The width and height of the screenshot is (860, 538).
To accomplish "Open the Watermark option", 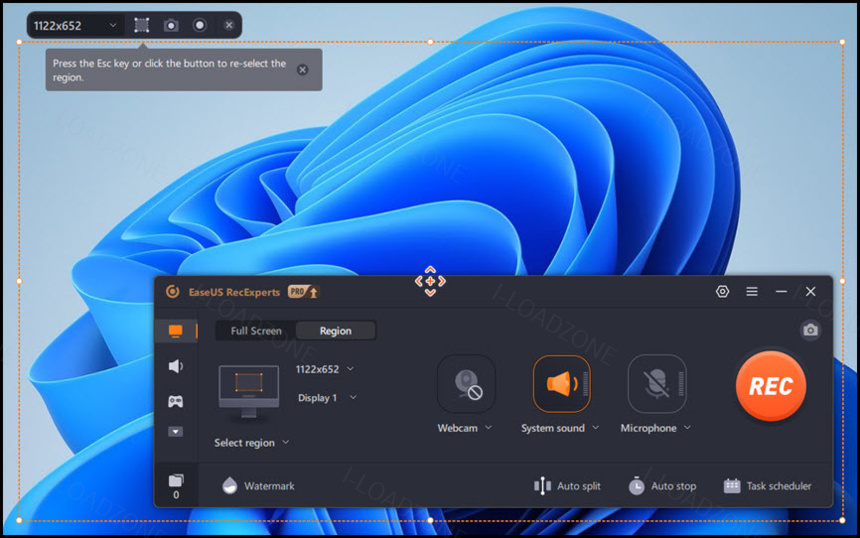I will coord(258,486).
